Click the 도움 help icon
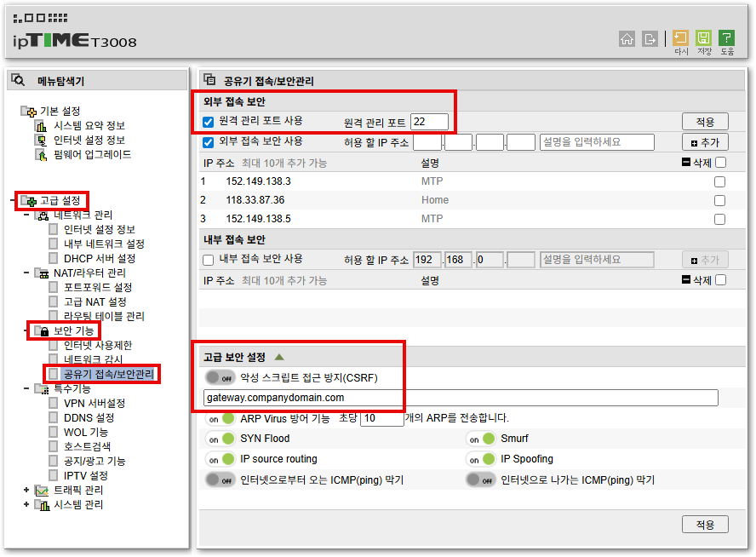This screenshot has width=756, height=557. [x=726, y=38]
